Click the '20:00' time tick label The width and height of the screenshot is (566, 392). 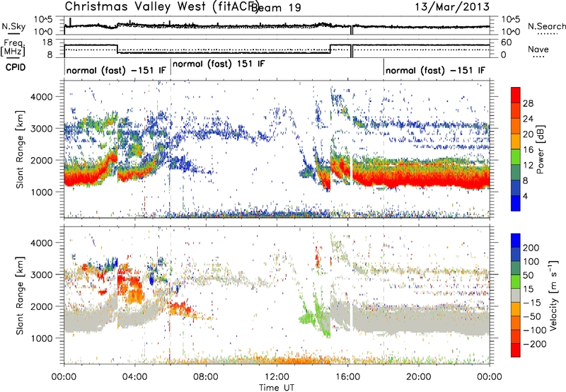(419, 377)
